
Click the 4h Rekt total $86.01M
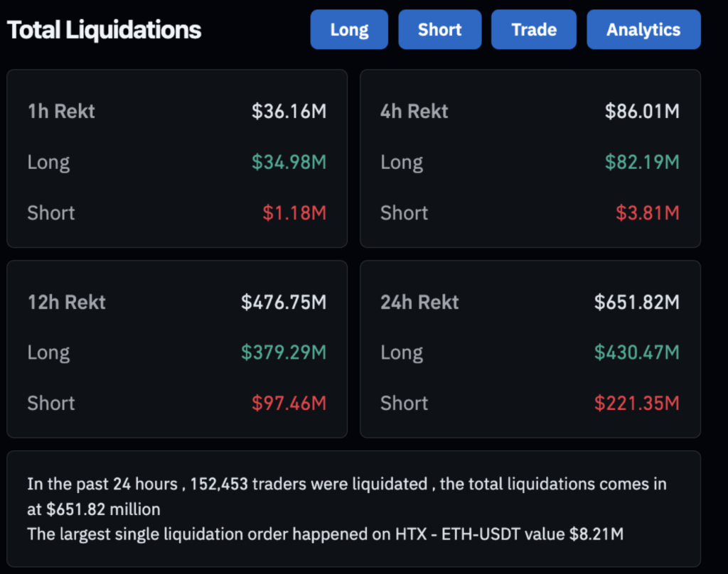point(642,111)
